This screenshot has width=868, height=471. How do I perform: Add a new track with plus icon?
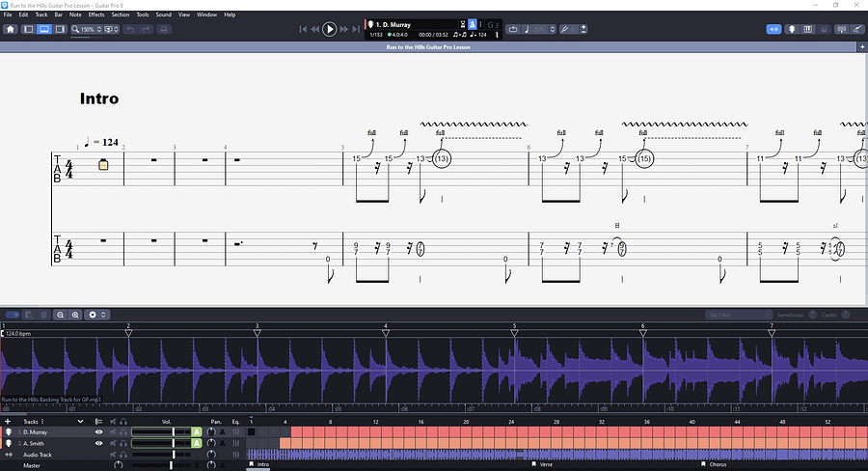[8, 422]
